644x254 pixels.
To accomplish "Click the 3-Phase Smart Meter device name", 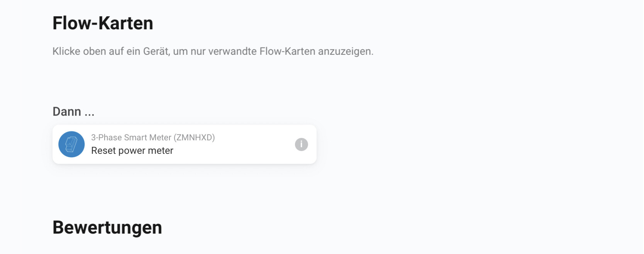I will [131, 138].
